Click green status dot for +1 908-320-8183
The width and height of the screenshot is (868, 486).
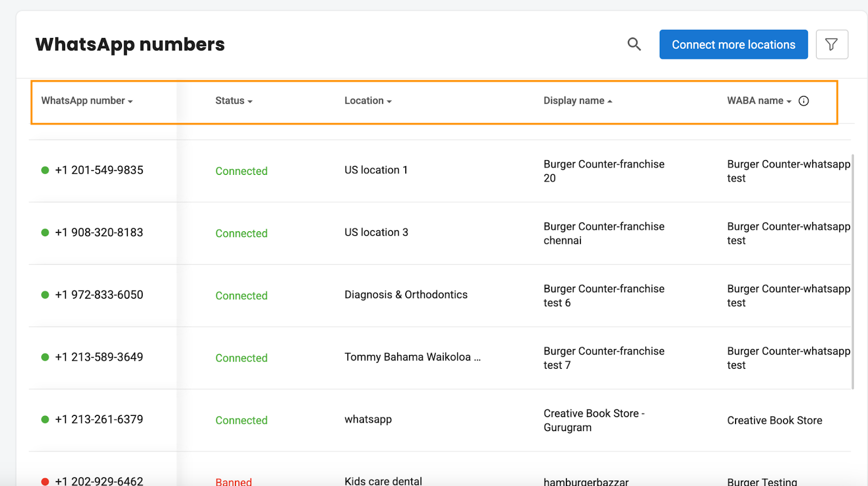(x=45, y=233)
